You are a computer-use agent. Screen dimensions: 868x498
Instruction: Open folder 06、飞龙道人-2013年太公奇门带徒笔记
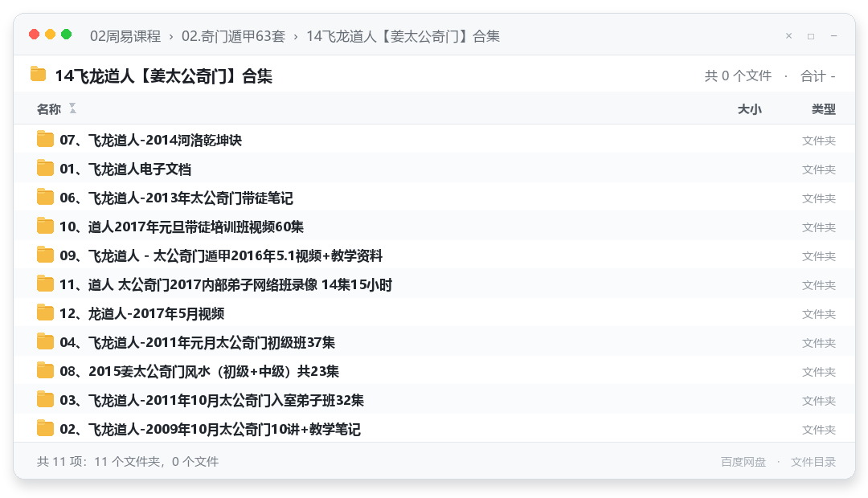coord(177,198)
